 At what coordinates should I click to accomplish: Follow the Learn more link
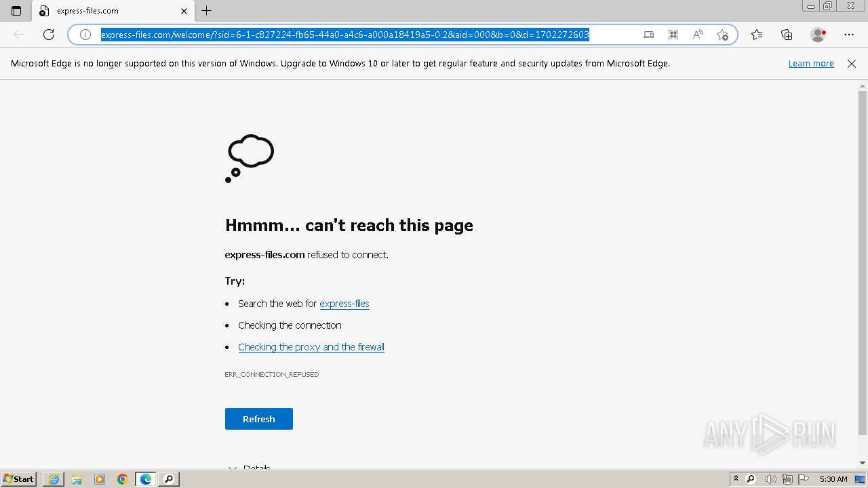tap(811, 64)
